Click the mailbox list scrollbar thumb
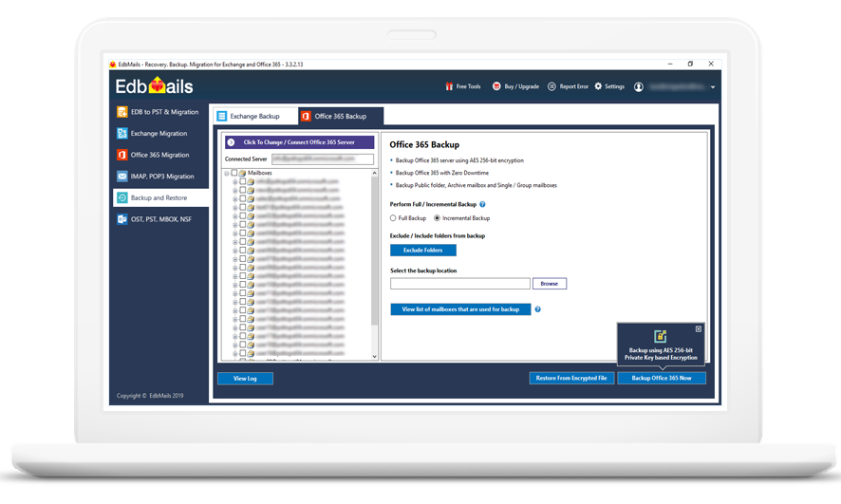This screenshot has width=841, height=504. pyautogui.click(x=374, y=251)
